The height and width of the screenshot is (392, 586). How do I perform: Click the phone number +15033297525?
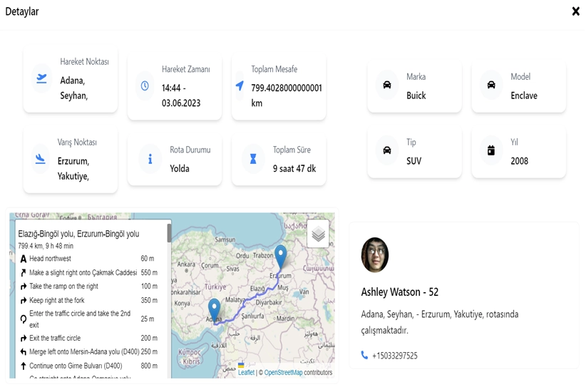pos(395,356)
